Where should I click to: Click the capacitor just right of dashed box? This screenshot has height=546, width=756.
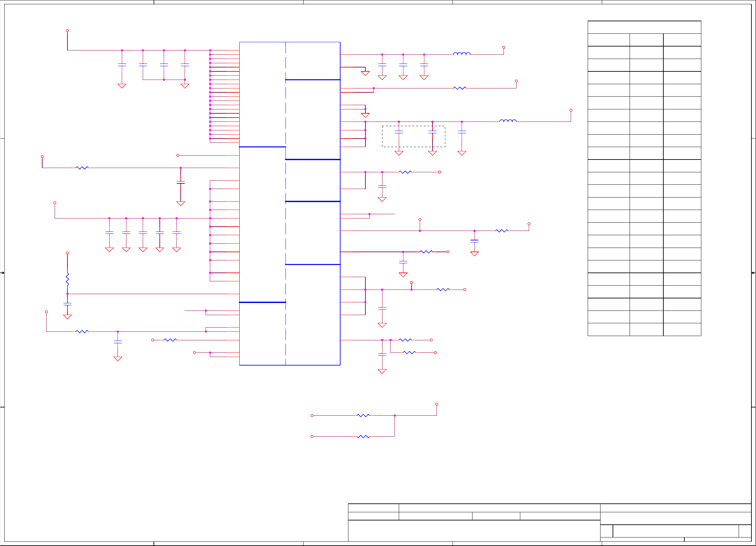pos(462,132)
